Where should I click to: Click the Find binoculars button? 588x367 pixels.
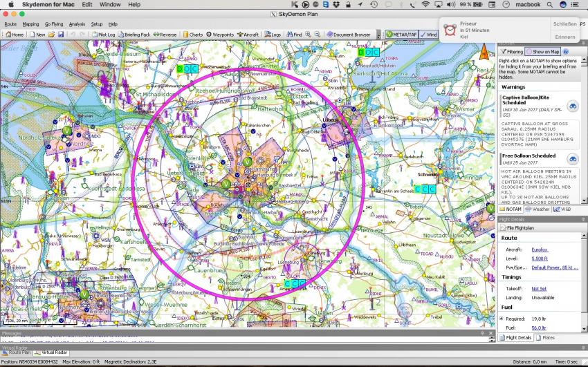(295, 35)
